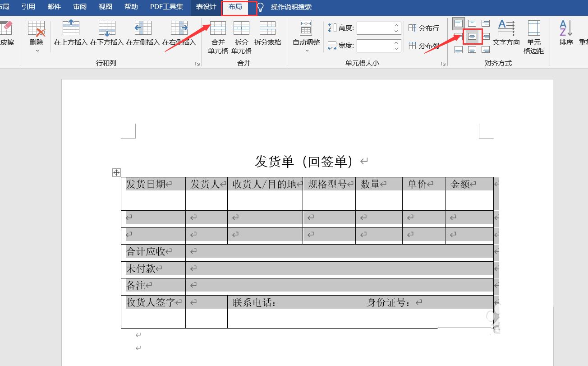The image size is (588, 366).
Task: Click 分布列 distribute columns
Action: [x=423, y=46]
